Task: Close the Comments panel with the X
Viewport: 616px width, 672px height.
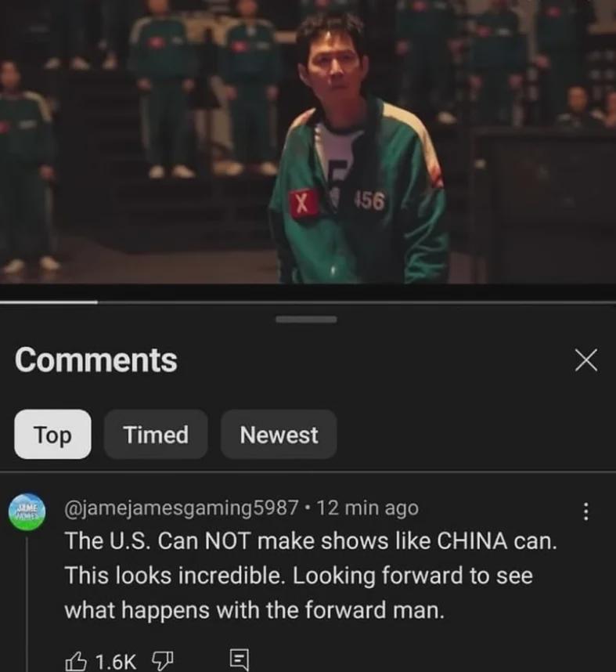Action: [586, 359]
